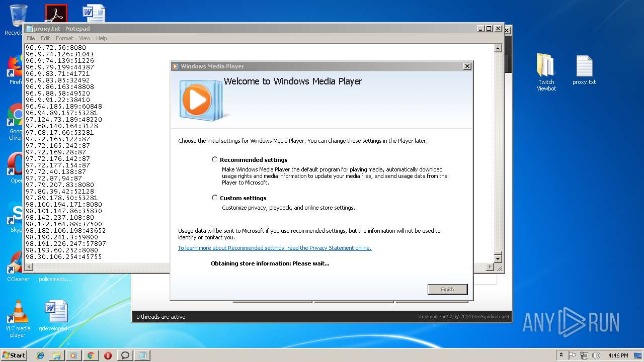Open the Format menu in Notepad
This screenshot has width=644, height=362.
pyautogui.click(x=64, y=38)
